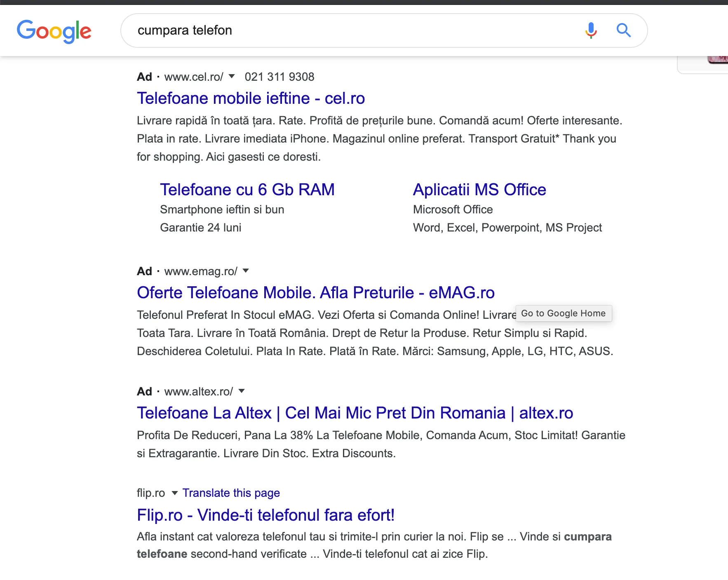Screen dimensions: 728x580
Task: Click the www.altex.ro/ URL text
Action: pyautogui.click(x=199, y=391)
